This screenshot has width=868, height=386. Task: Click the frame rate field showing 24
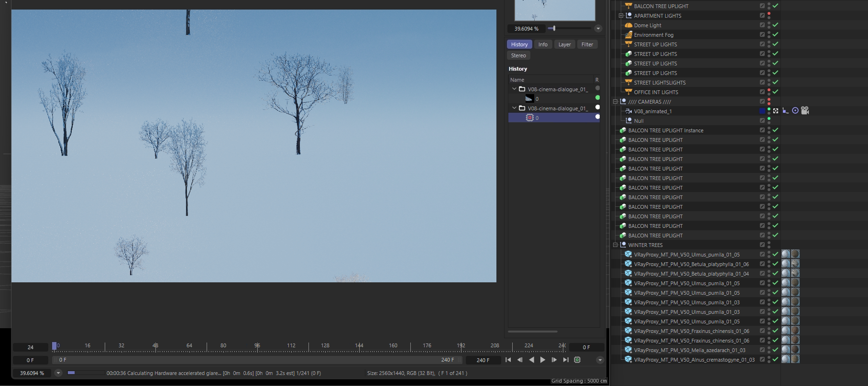(30, 347)
